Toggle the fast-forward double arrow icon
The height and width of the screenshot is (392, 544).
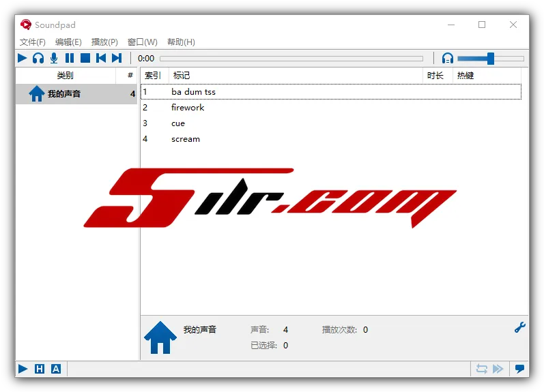[x=498, y=369]
